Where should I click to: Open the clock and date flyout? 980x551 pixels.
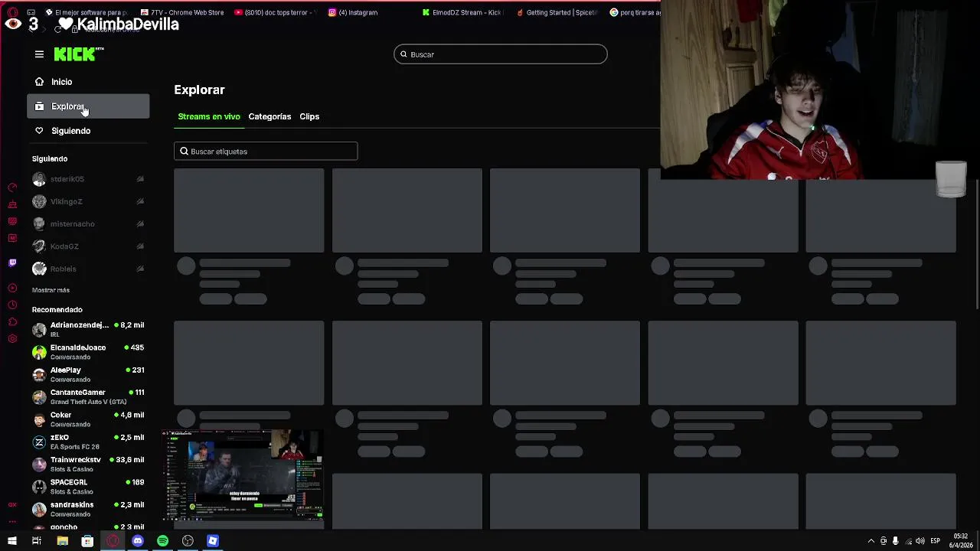point(961,540)
